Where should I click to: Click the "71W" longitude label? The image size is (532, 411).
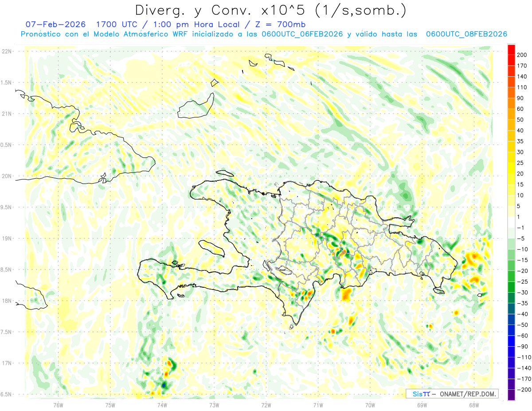[x=318, y=405]
